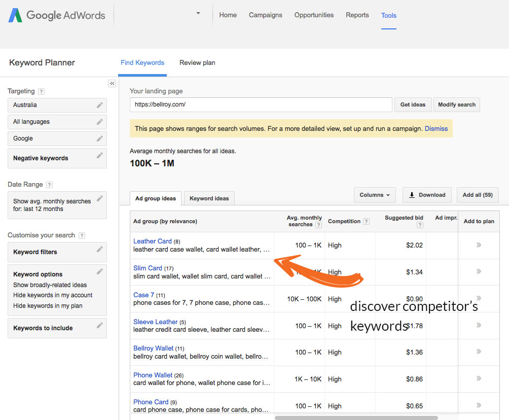
Task: Open the Slim Card ad group
Action: click(x=148, y=268)
